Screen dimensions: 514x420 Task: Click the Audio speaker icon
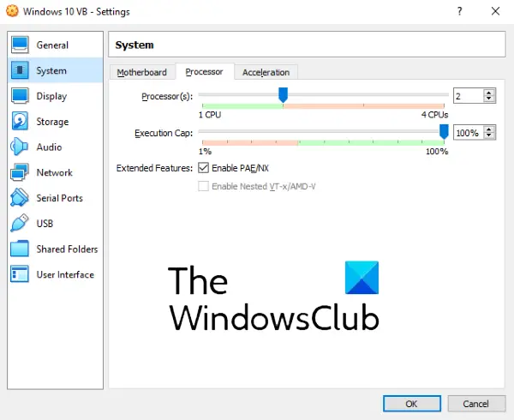click(19, 147)
